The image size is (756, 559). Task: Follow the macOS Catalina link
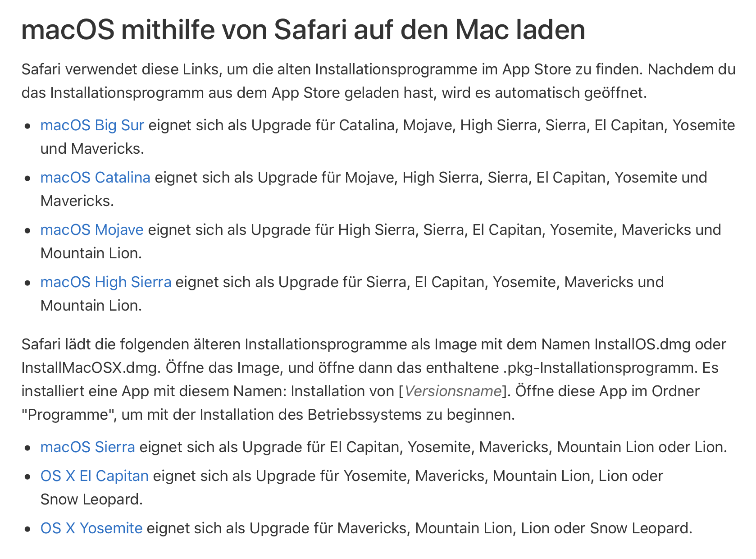95,178
